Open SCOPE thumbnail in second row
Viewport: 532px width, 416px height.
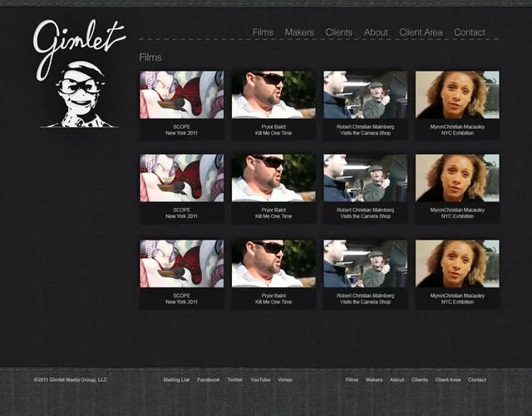[182, 178]
